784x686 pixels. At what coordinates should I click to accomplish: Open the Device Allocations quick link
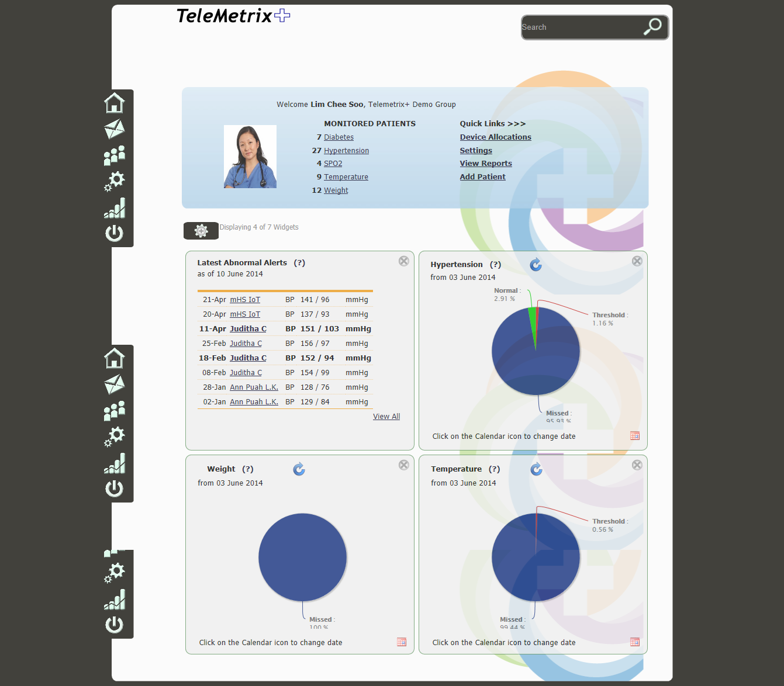click(x=495, y=137)
